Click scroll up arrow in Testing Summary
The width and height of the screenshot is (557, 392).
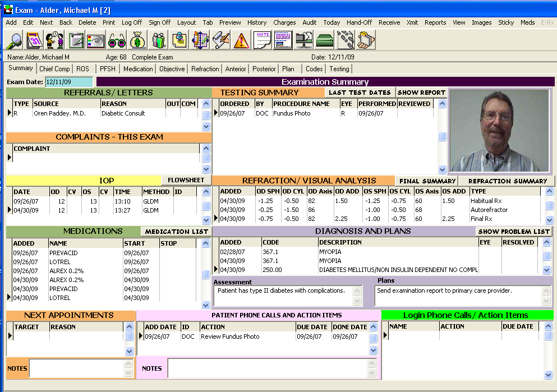coord(442,104)
